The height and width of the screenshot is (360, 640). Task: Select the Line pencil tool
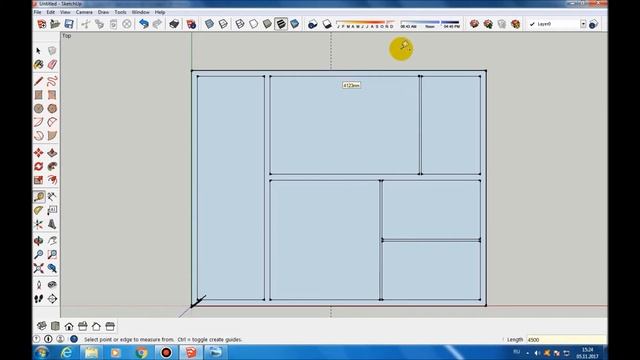[38, 81]
